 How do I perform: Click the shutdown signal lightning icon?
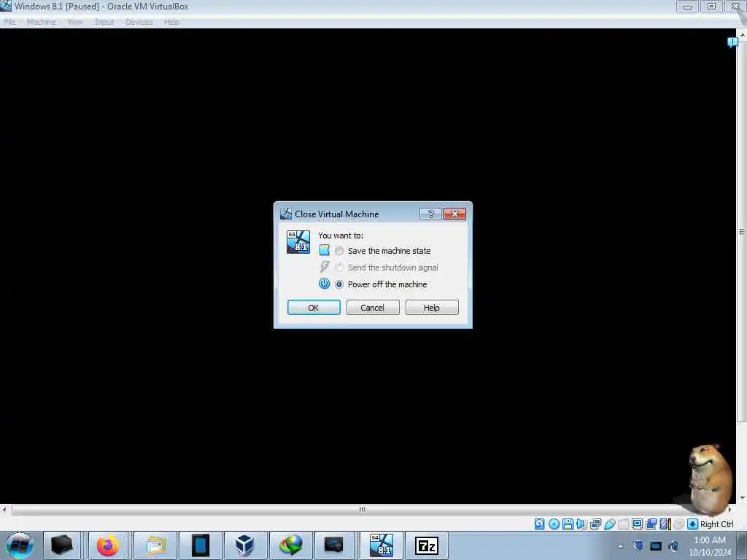tap(324, 267)
